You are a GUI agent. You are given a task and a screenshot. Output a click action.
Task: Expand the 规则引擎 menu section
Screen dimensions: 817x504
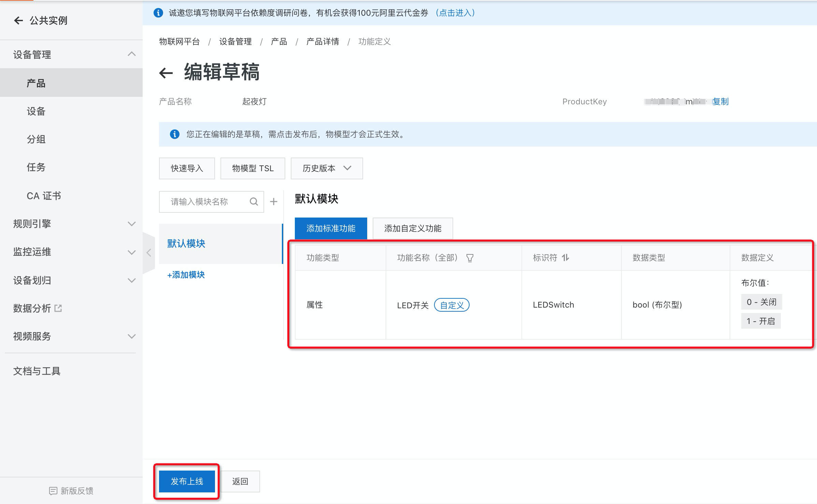(x=131, y=224)
